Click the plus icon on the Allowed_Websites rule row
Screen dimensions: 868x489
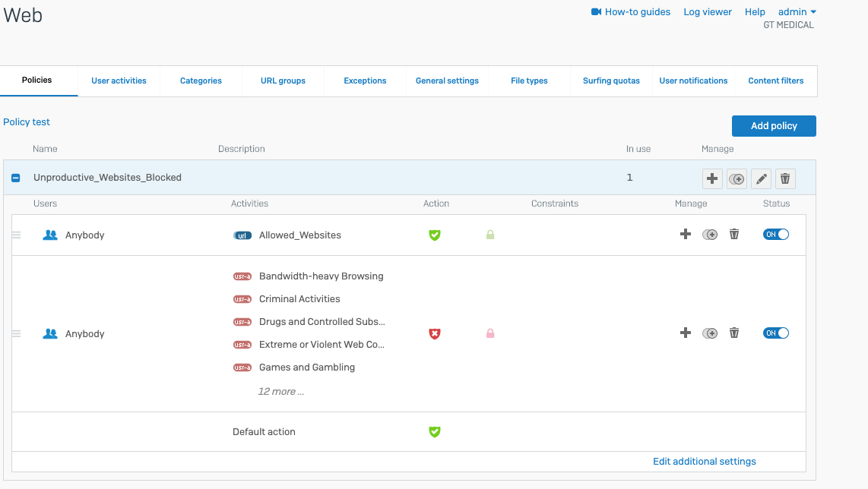[x=686, y=235]
